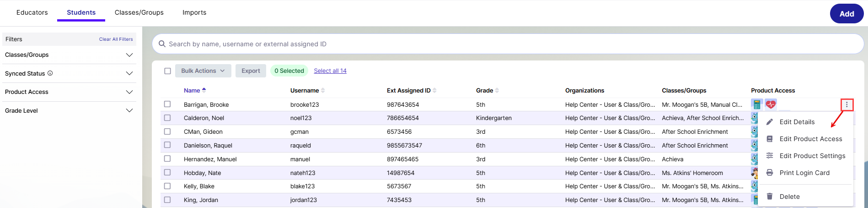
Task: Sort by Ext Assigned ID using the sort arrows
Action: (x=434, y=91)
